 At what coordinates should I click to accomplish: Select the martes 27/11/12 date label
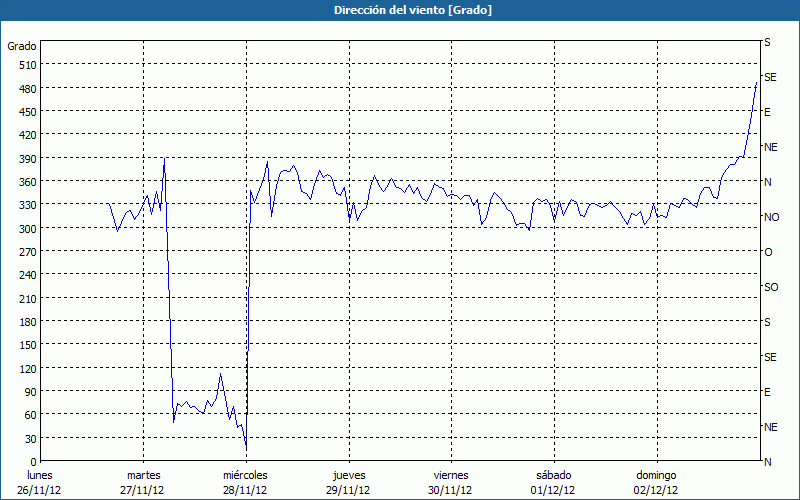coord(143,482)
